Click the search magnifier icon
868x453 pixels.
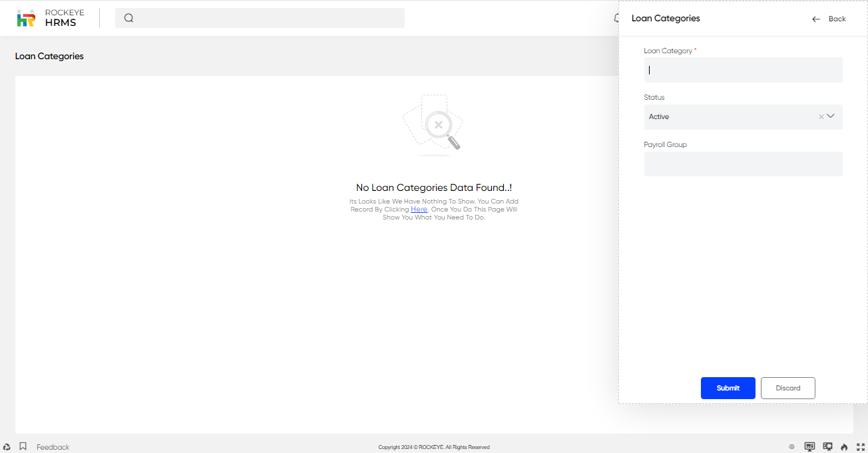click(x=129, y=18)
